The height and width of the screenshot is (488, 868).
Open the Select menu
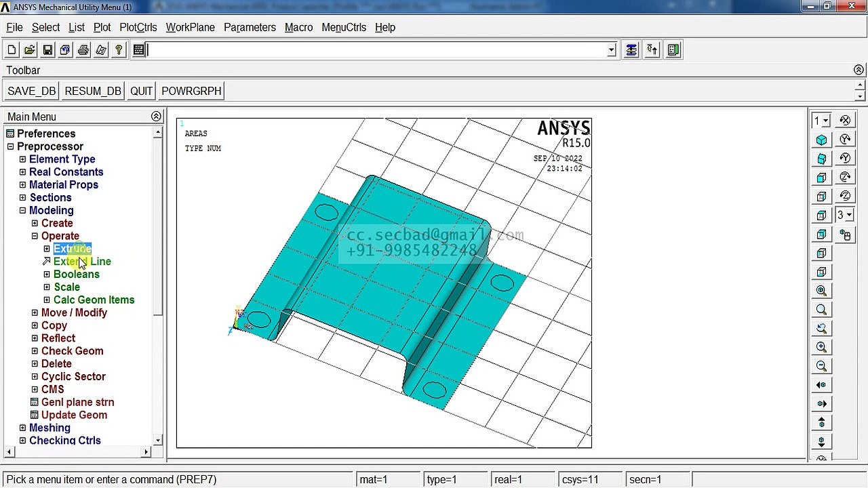click(45, 28)
